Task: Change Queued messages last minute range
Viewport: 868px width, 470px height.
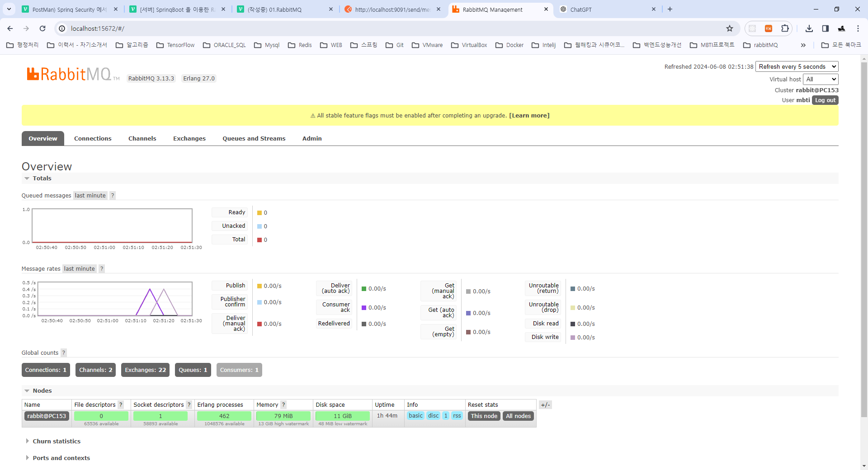Action: 90,195
